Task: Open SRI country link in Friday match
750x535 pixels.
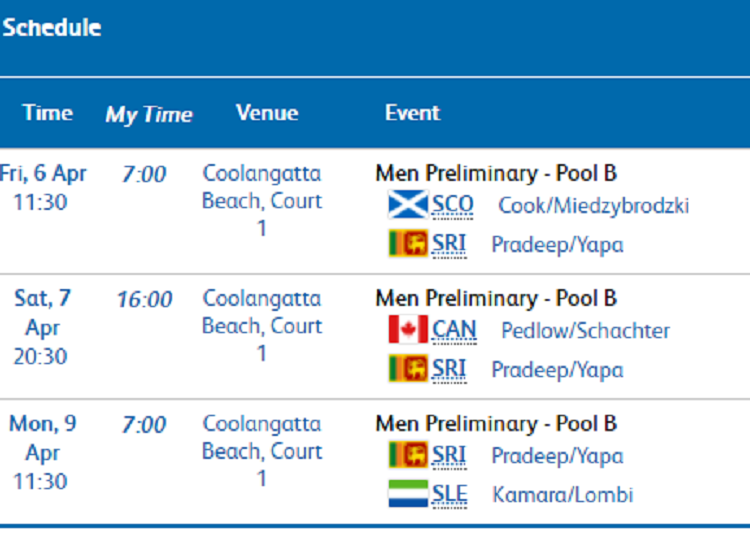Action: click(x=449, y=244)
